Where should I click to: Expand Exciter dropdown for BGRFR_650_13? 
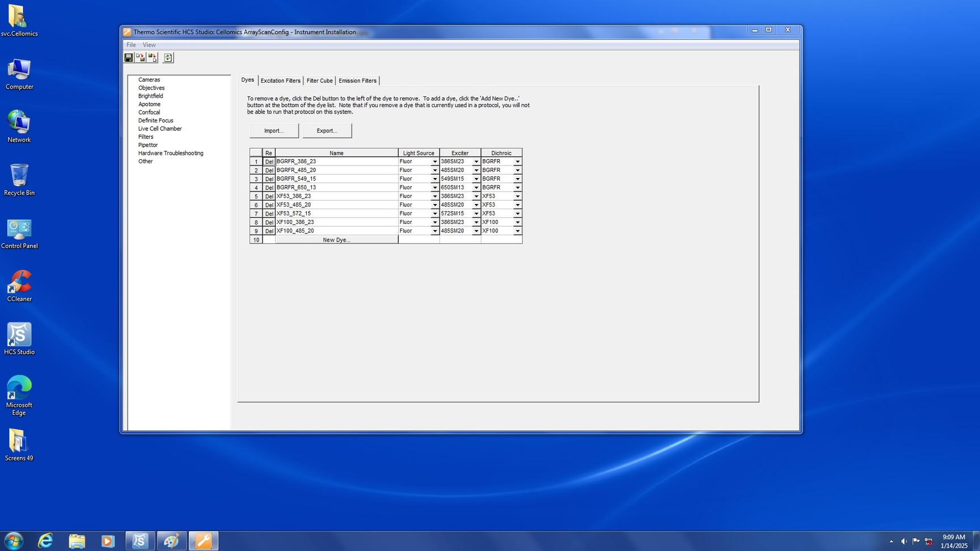pyautogui.click(x=476, y=188)
